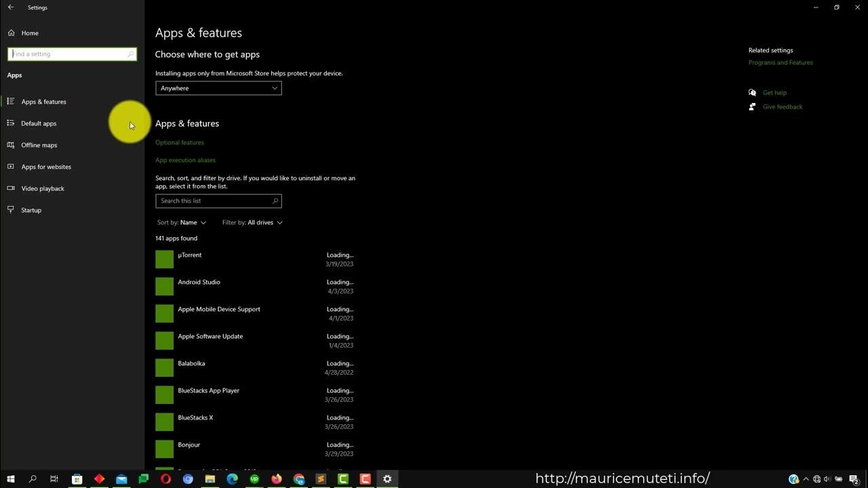This screenshot has width=868, height=488.
Task: Select the Android Studio app entry
Action: coord(255,286)
